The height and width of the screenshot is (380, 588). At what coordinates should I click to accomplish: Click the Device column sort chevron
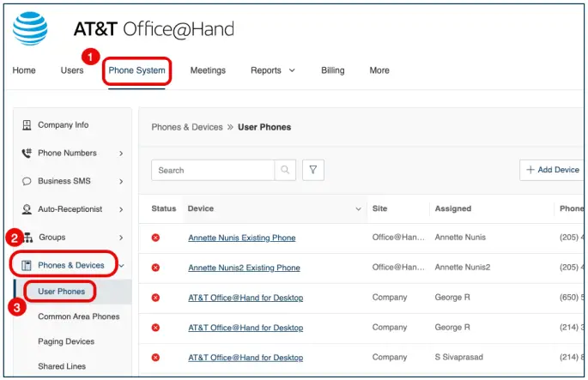[x=358, y=208]
